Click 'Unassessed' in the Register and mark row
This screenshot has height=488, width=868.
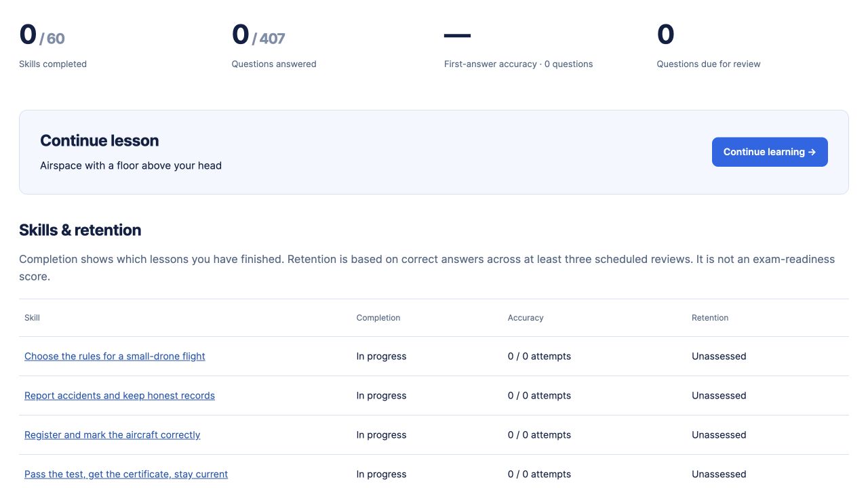pyautogui.click(x=719, y=435)
